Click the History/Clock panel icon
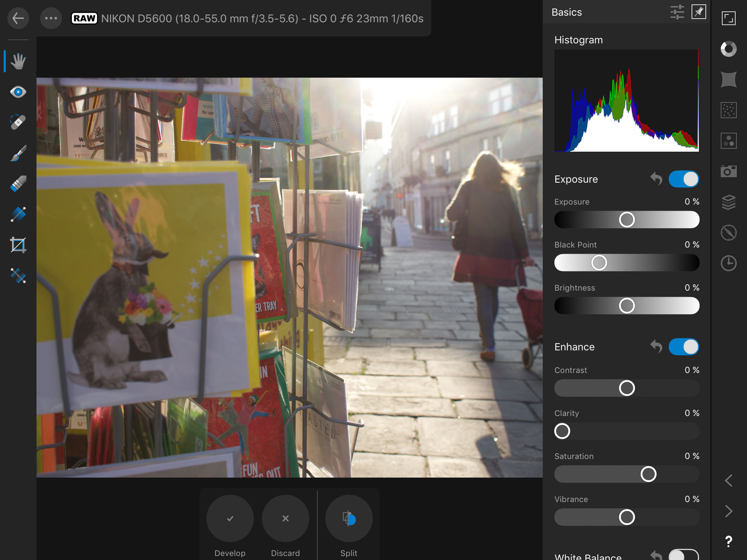The image size is (747, 560). (728, 262)
